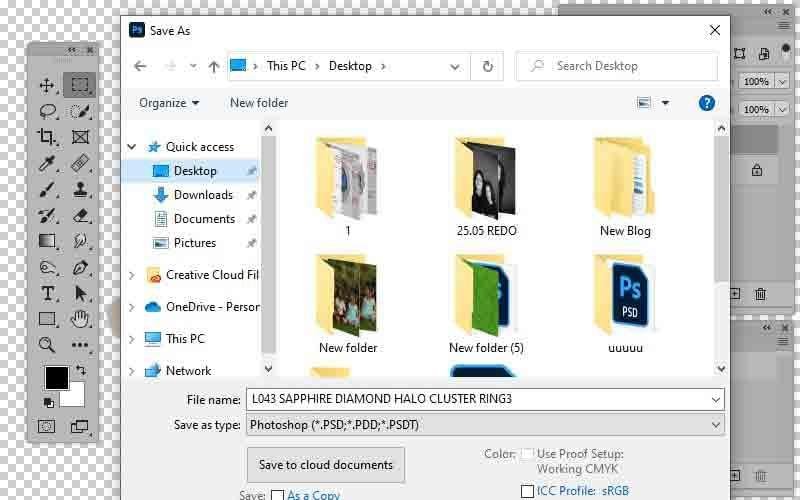Select the Lasso tool
The image size is (800, 500).
pos(47,111)
